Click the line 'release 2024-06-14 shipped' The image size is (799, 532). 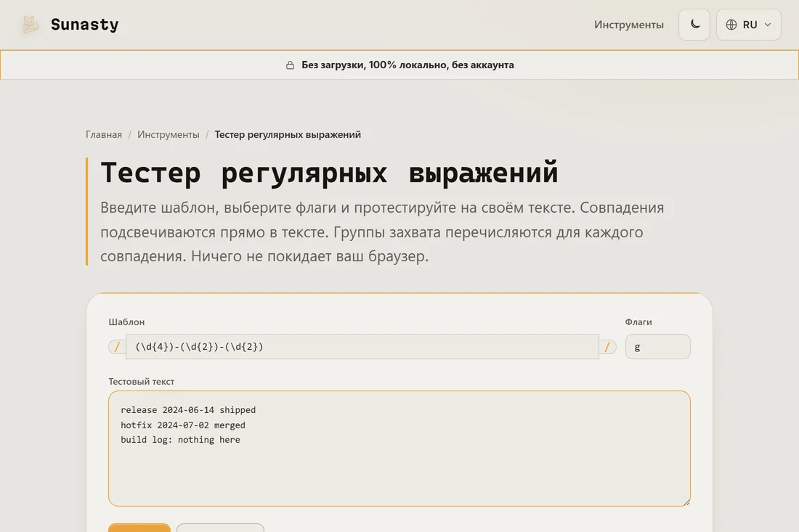point(188,410)
